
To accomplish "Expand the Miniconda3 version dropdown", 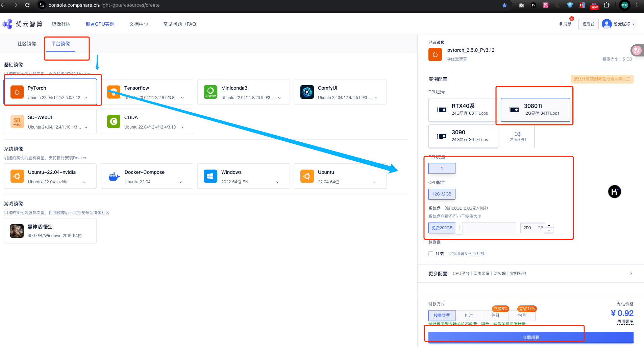I will click(279, 98).
